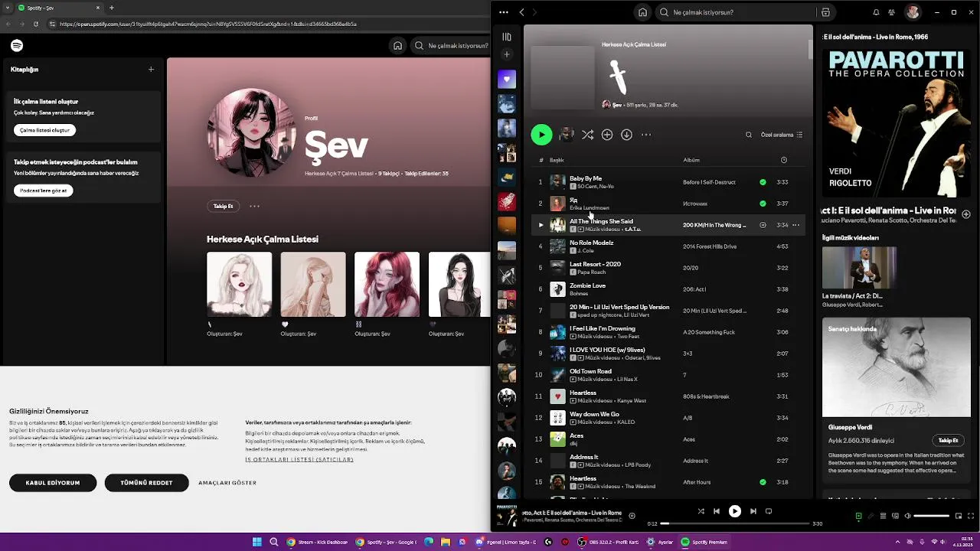Add library item with Kitaplığın plus icon

[x=151, y=69]
